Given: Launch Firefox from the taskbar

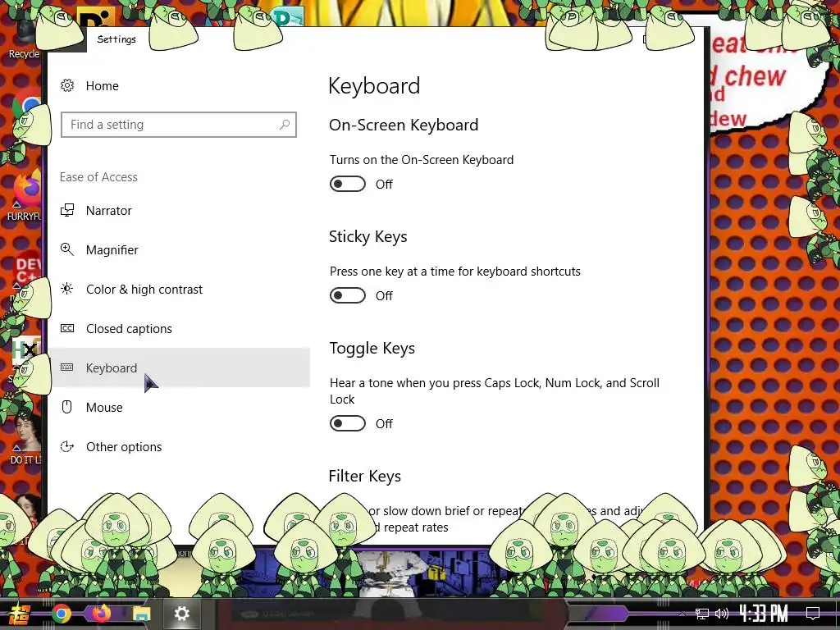Looking at the screenshot, I should (101, 614).
